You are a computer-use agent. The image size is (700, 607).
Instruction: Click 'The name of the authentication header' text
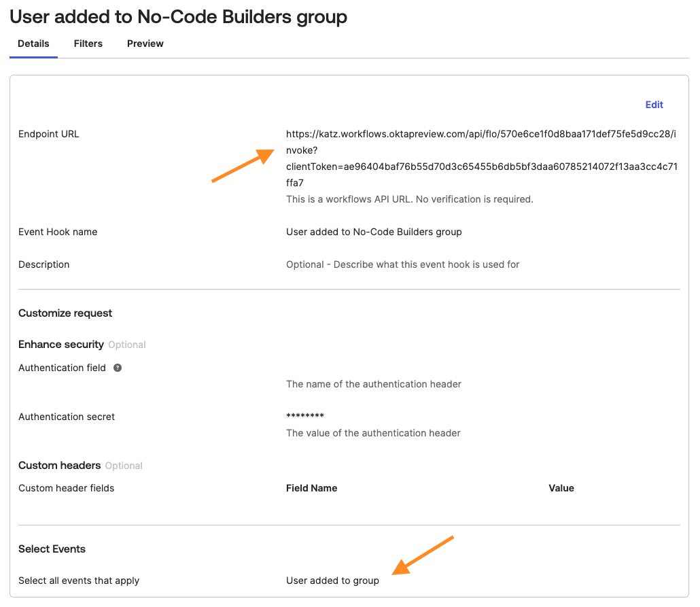tap(373, 384)
